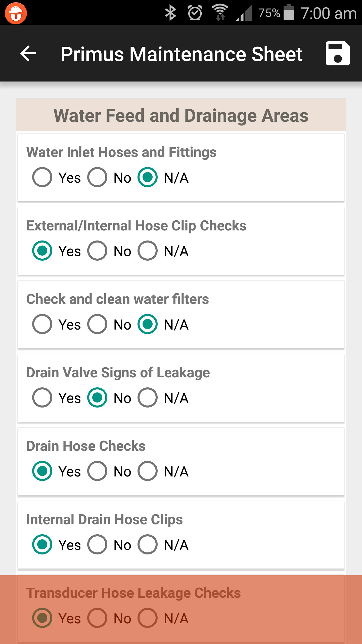
Task: Tap the Water Feed and Drainage Areas header
Action: (181, 115)
